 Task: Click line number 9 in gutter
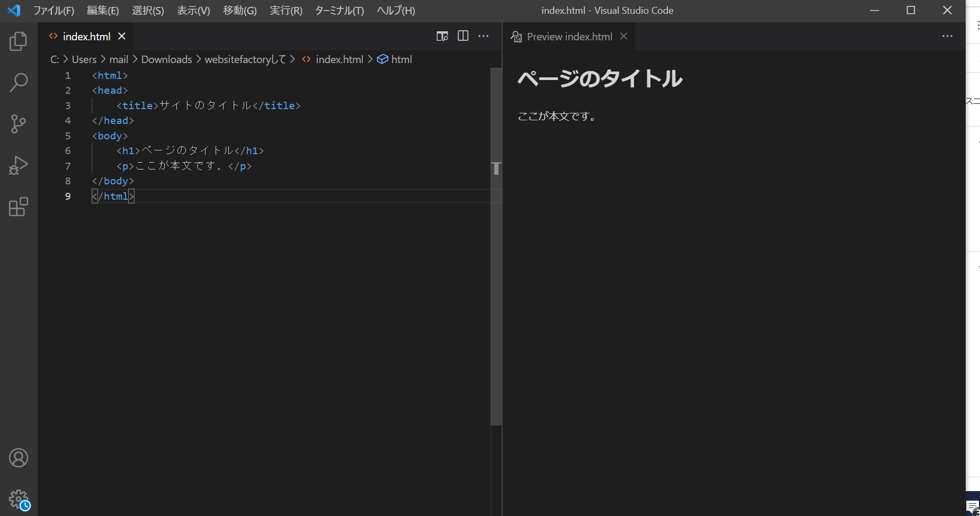68,196
